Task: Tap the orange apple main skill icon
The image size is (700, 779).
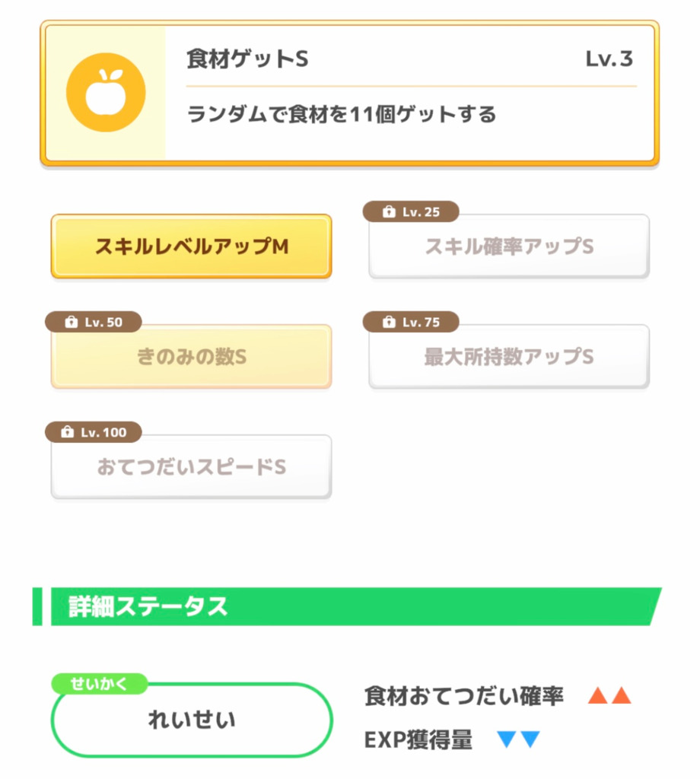Action: coord(105,94)
